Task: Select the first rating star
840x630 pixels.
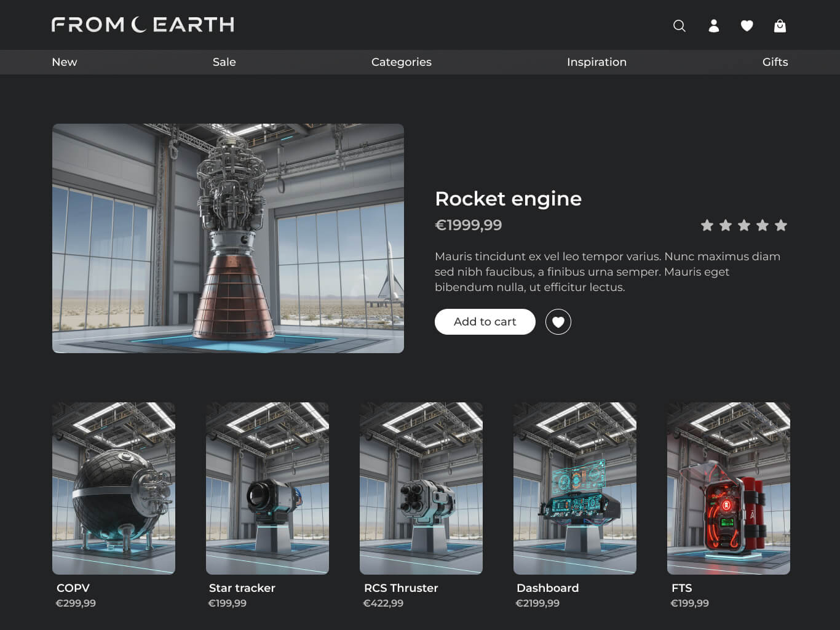Action: (x=707, y=226)
